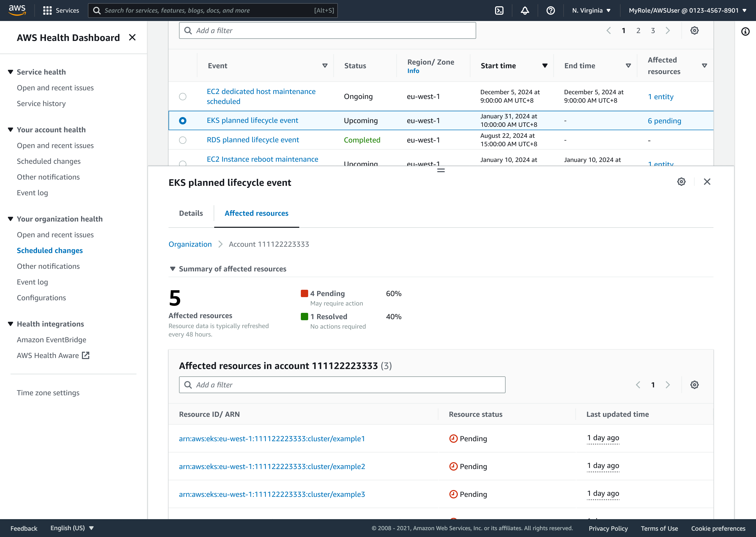Open the help question mark icon
This screenshot has width=756, height=537.
coord(551,10)
